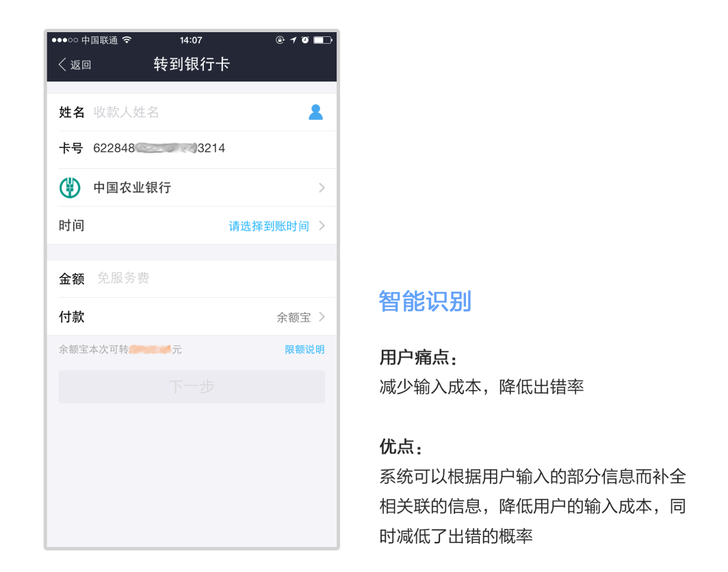Tap the back arrow icon
This screenshot has width=728, height=572.
62,64
